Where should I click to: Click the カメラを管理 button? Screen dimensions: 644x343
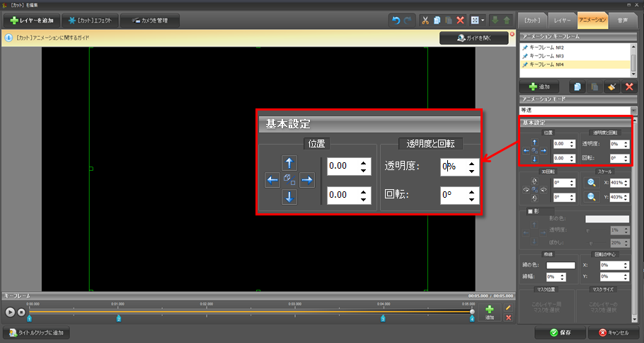tap(149, 21)
